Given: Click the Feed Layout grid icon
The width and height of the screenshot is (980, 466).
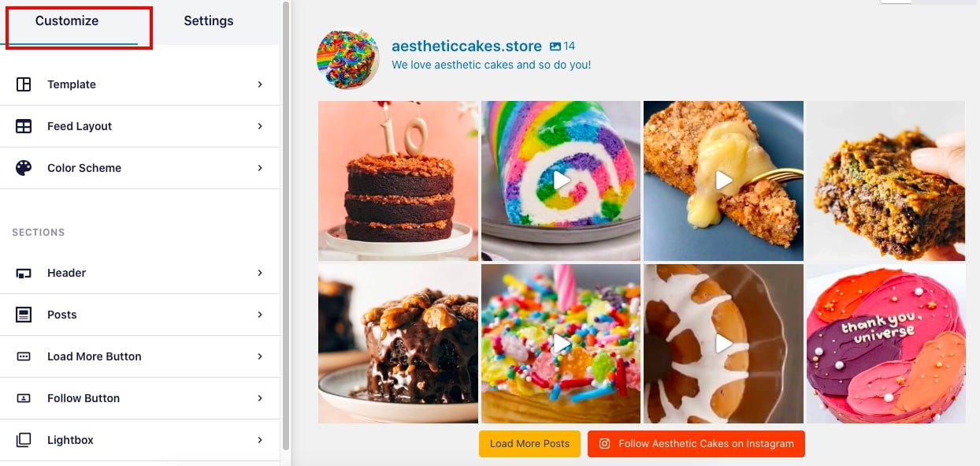Looking at the screenshot, I should click(x=24, y=126).
